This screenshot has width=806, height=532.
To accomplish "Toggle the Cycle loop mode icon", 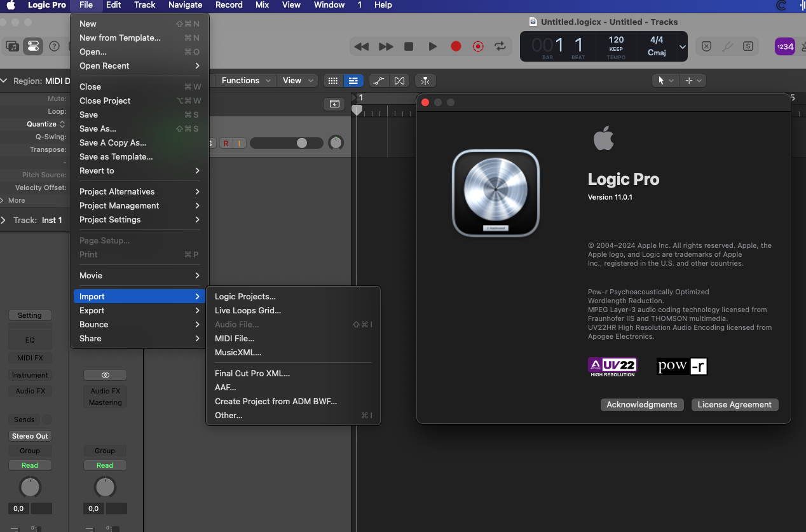I will coord(500,46).
